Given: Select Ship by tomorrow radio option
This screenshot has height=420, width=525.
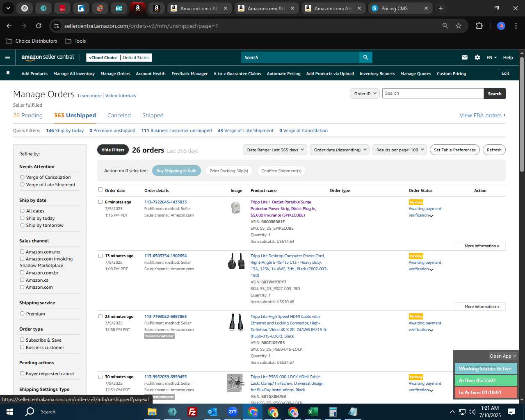Looking at the screenshot, I should coord(22,225).
